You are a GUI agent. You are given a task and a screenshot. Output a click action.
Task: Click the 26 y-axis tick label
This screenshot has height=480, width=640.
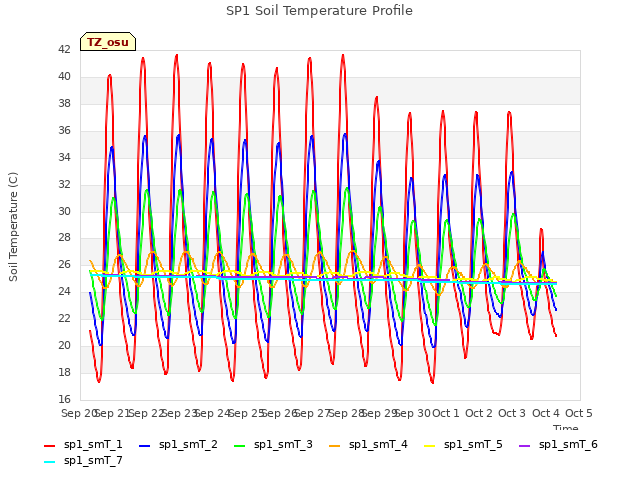(64, 264)
